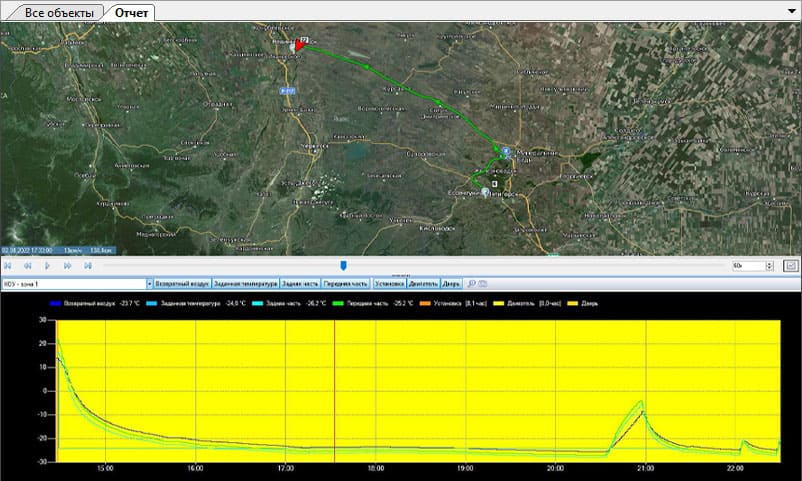802x481 pixels.
Task: Jump to start of track playback
Action: tap(8, 266)
